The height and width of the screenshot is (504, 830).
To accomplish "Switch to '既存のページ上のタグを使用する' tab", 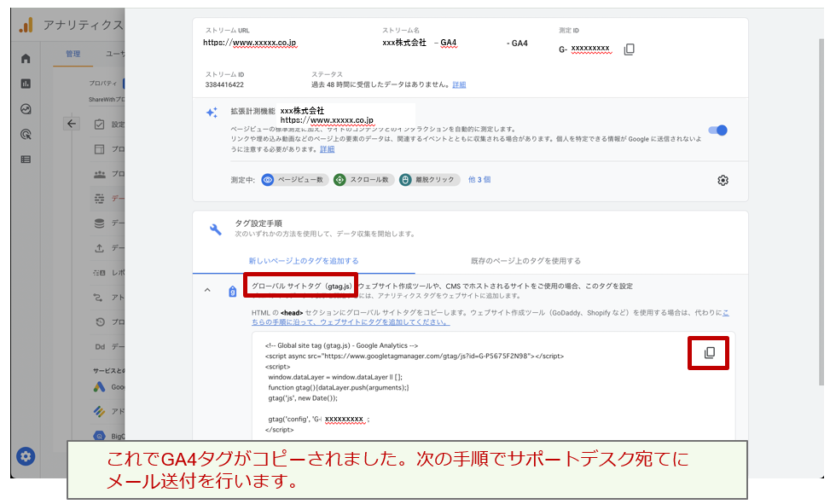I will pos(525,260).
